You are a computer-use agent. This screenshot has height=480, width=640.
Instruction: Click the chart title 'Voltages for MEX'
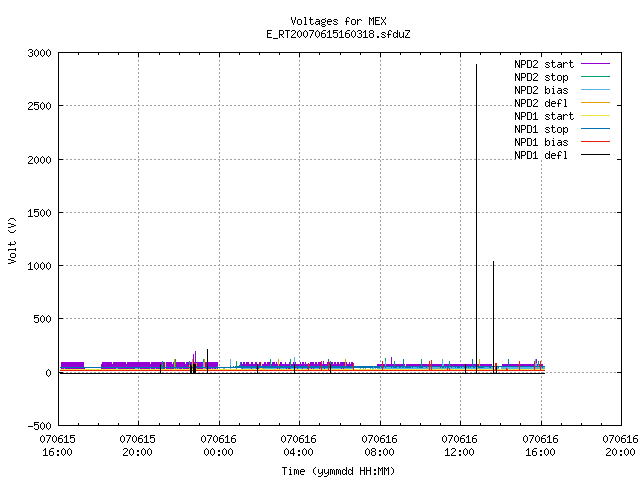(x=338, y=21)
